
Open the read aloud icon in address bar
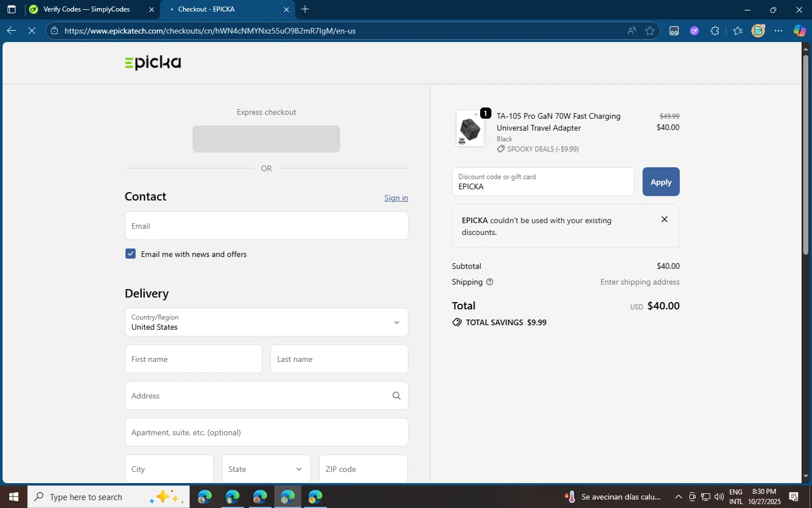[632, 31]
